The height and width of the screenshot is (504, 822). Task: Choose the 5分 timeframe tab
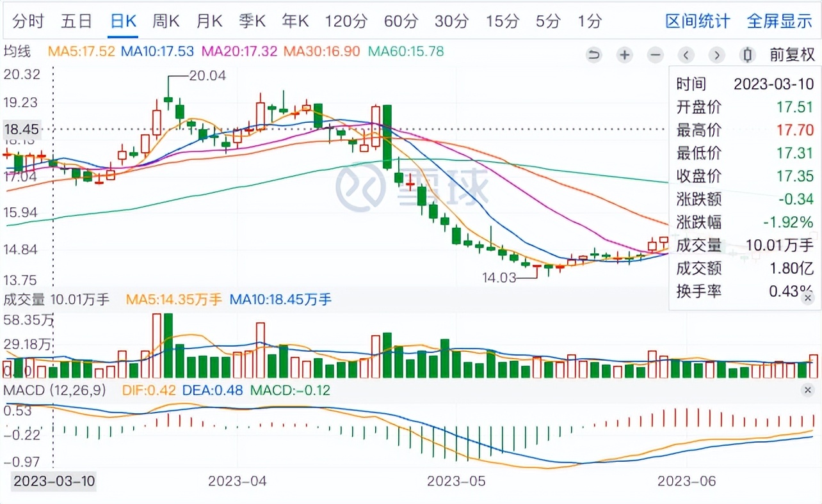(x=548, y=21)
